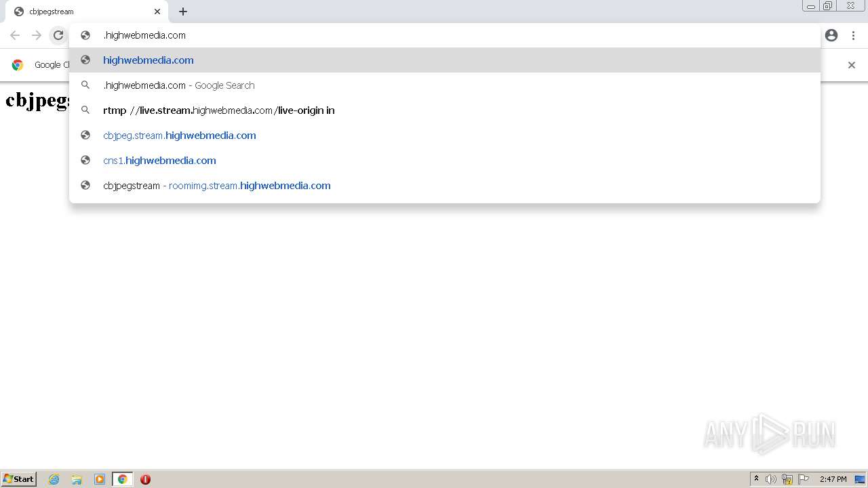
Task: Dismiss the Google Chrome info bar
Action: point(852,65)
